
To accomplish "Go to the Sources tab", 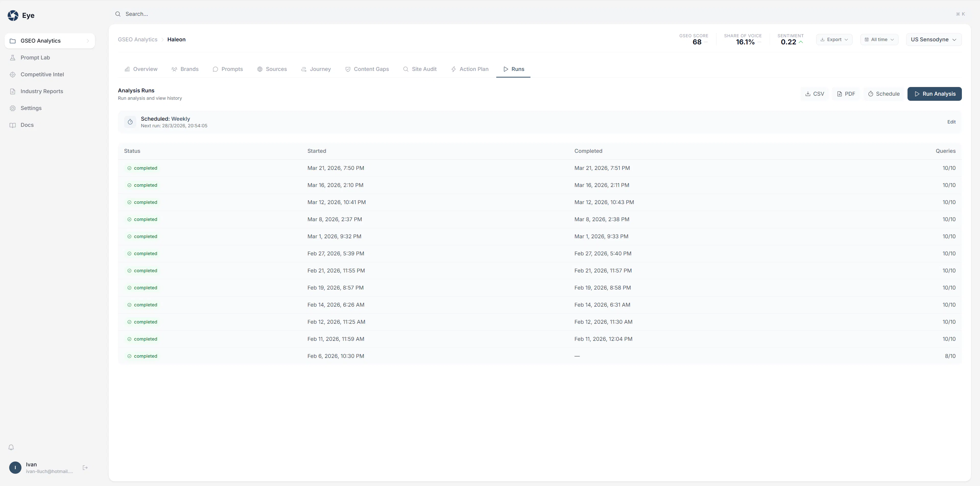I will pos(272,69).
